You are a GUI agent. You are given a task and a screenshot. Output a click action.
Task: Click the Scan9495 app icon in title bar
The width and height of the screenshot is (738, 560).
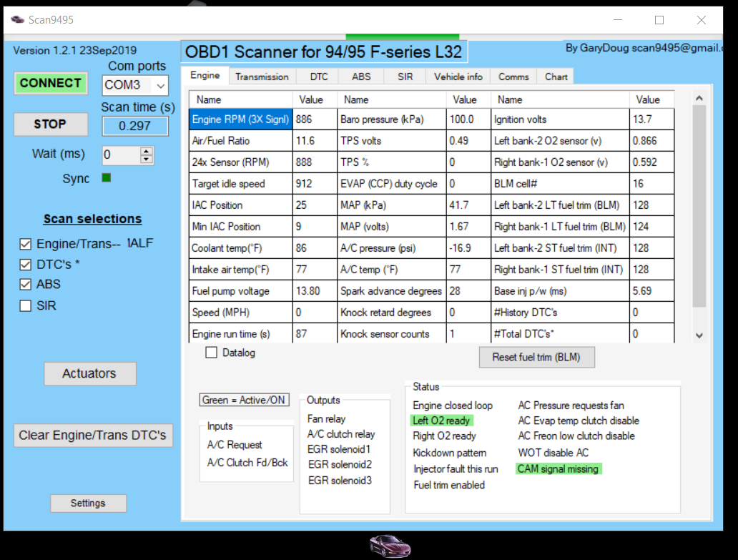(18, 20)
